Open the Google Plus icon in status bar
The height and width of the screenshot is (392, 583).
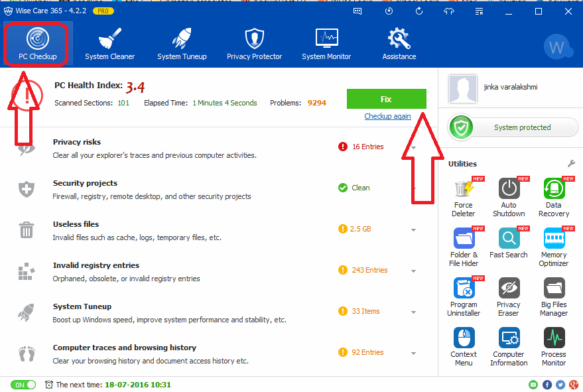coord(573,385)
